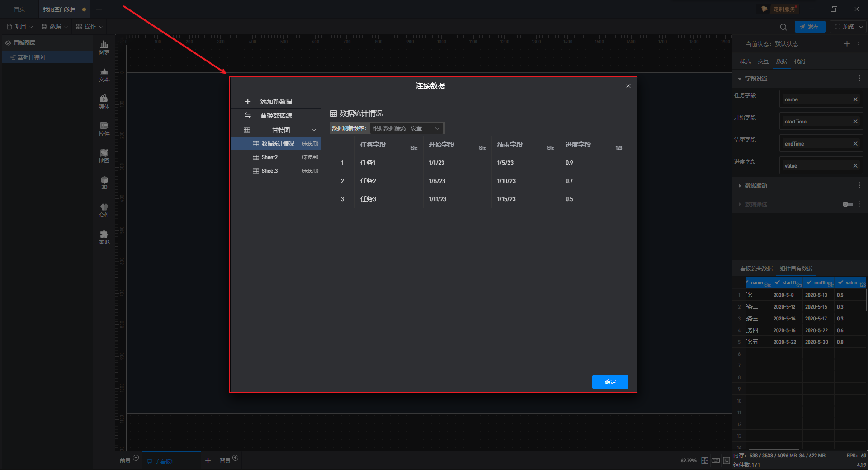The width and height of the screenshot is (868, 470).
Task: Open the 图表 chart components panel
Action: (x=104, y=47)
